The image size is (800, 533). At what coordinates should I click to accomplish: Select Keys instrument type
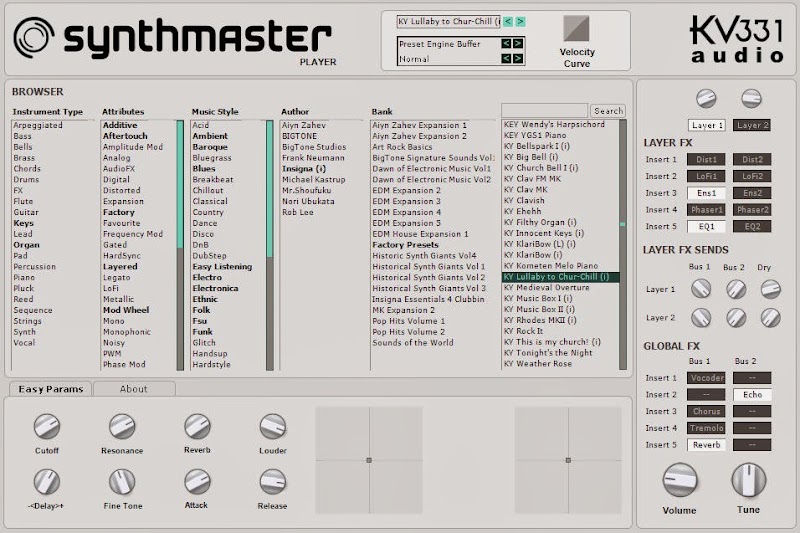tap(23, 223)
